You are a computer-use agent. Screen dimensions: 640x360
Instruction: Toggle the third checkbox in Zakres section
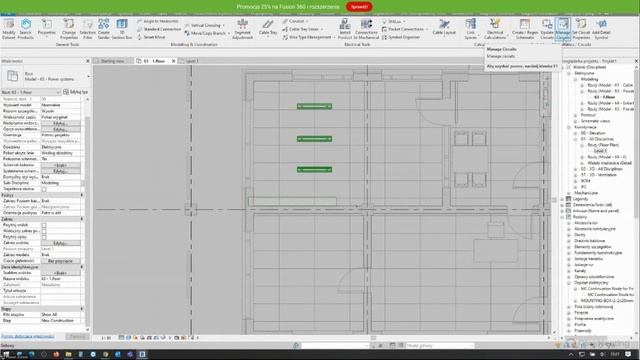point(44,237)
